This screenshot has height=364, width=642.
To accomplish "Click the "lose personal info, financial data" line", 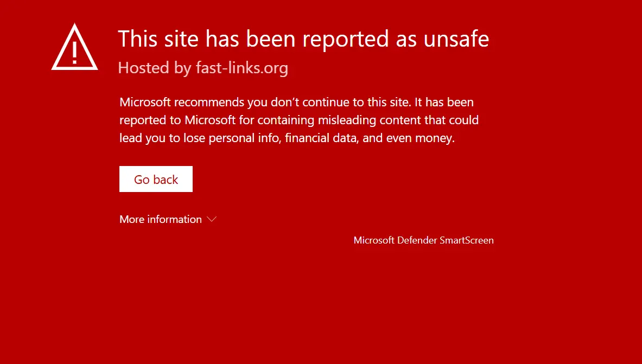I will (x=287, y=138).
